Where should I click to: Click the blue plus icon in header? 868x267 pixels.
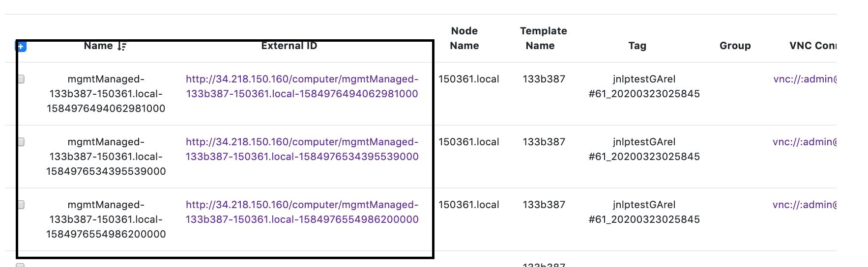tap(21, 47)
